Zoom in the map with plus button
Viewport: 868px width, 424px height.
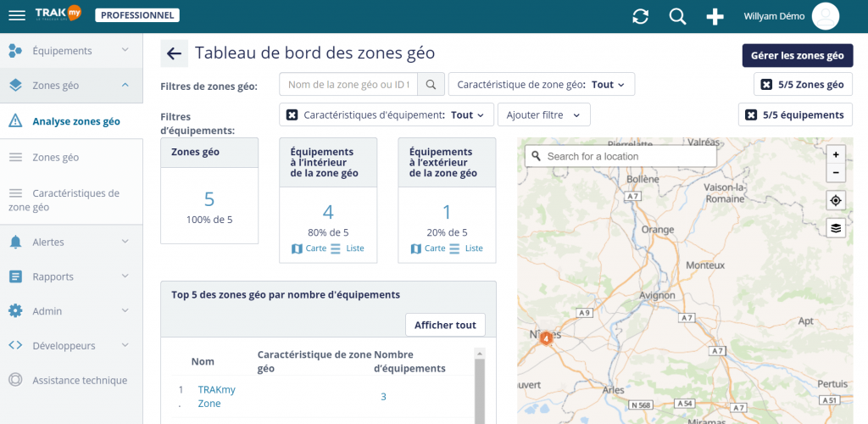pos(836,155)
